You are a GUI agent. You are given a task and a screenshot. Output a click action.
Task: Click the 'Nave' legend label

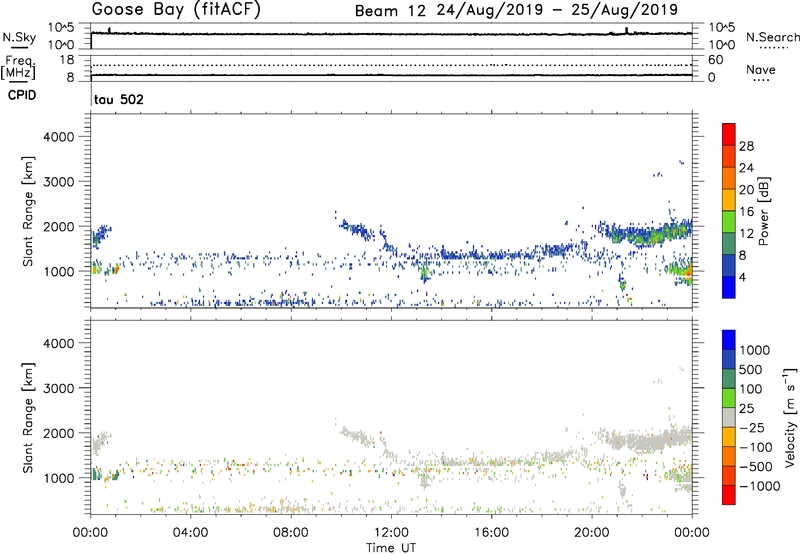tap(761, 70)
